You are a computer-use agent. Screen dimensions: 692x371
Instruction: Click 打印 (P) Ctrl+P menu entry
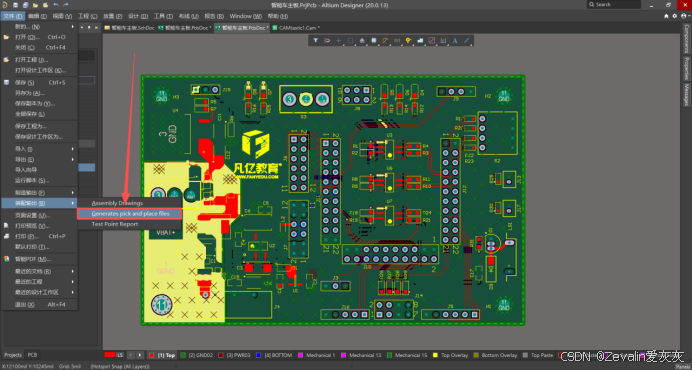(x=40, y=236)
